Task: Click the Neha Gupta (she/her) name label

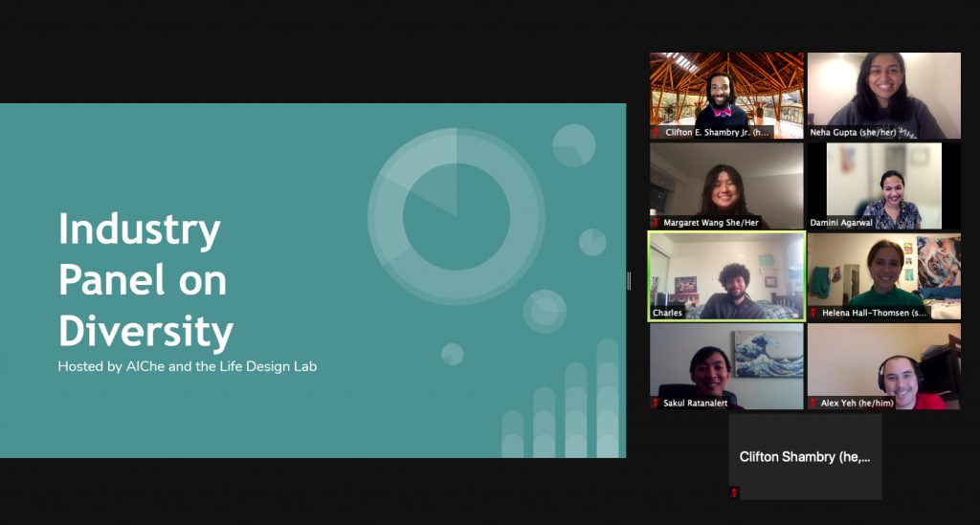Action: [x=853, y=133]
